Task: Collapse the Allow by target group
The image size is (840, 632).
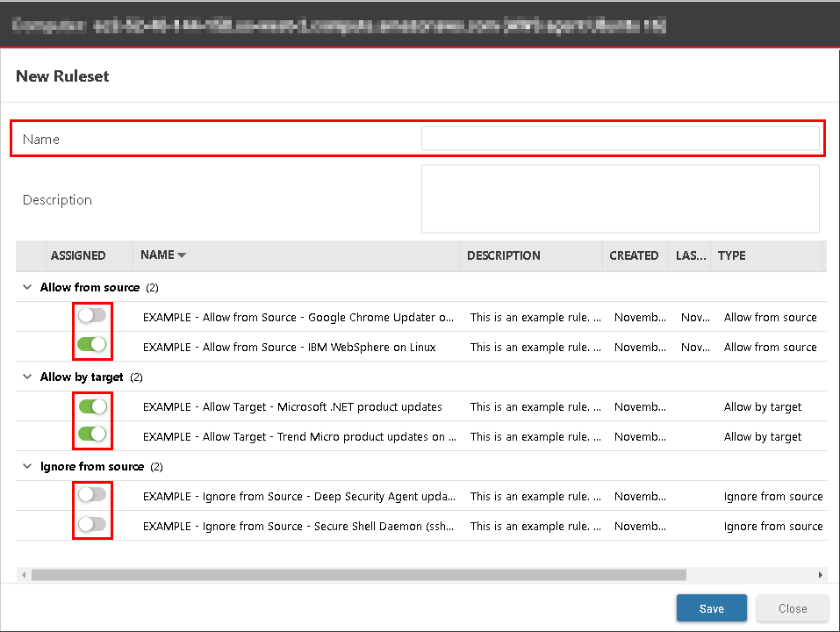Action: [27, 377]
